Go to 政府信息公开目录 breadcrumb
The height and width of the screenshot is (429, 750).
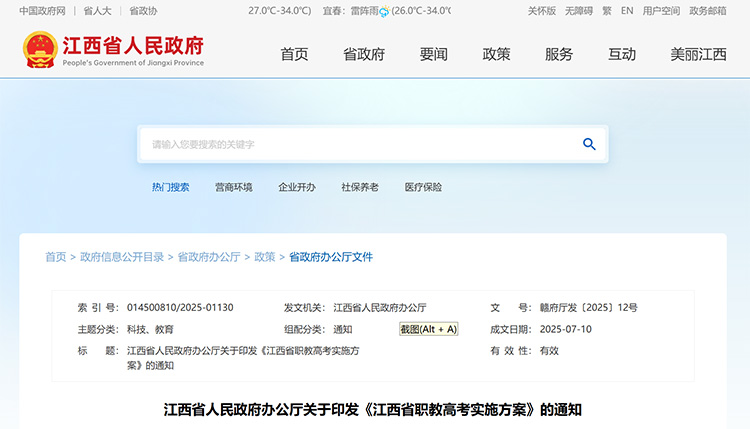click(x=122, y=257)
